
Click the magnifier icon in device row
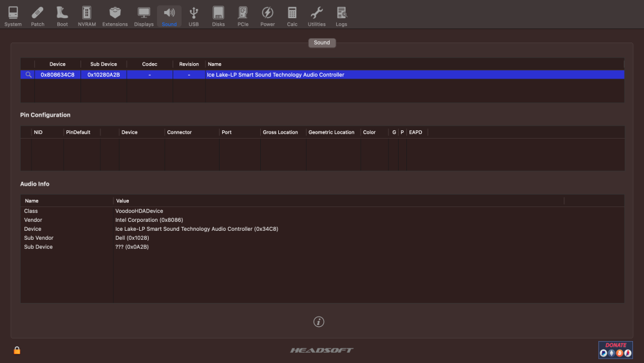click(28, 75)
